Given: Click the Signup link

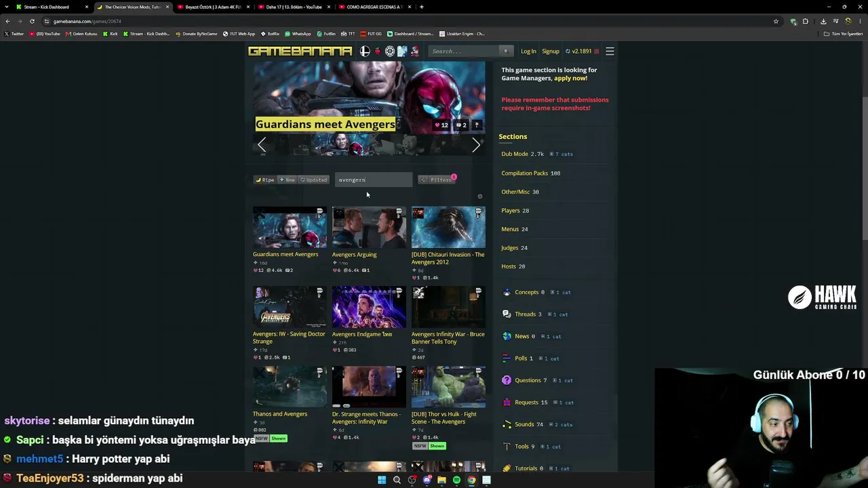Looking at the screenshot, I should pos(551,52).
